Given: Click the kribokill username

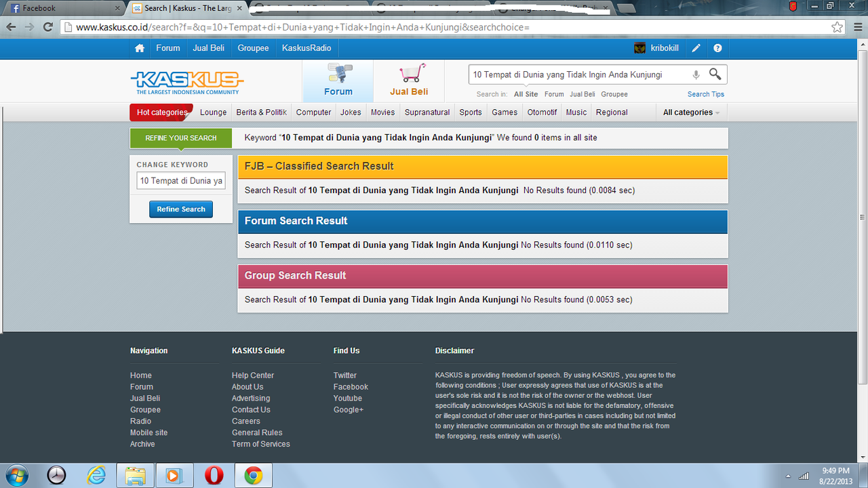Looking at the screenshot, I should (665, 48).
